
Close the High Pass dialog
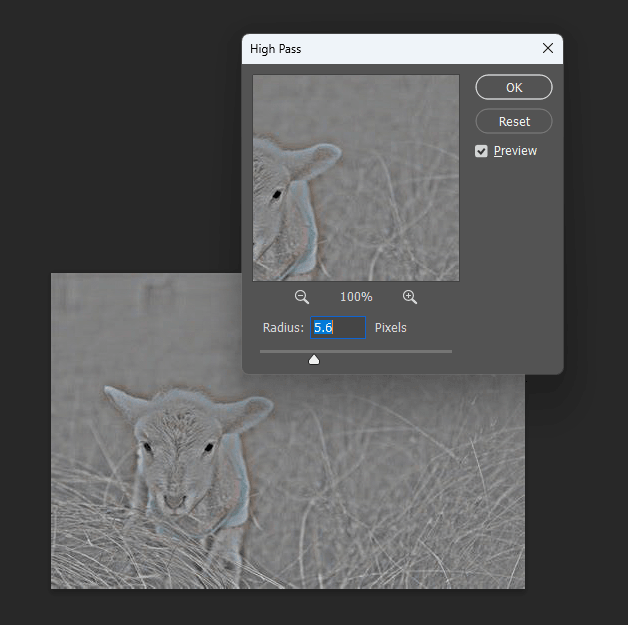(547, 48)
